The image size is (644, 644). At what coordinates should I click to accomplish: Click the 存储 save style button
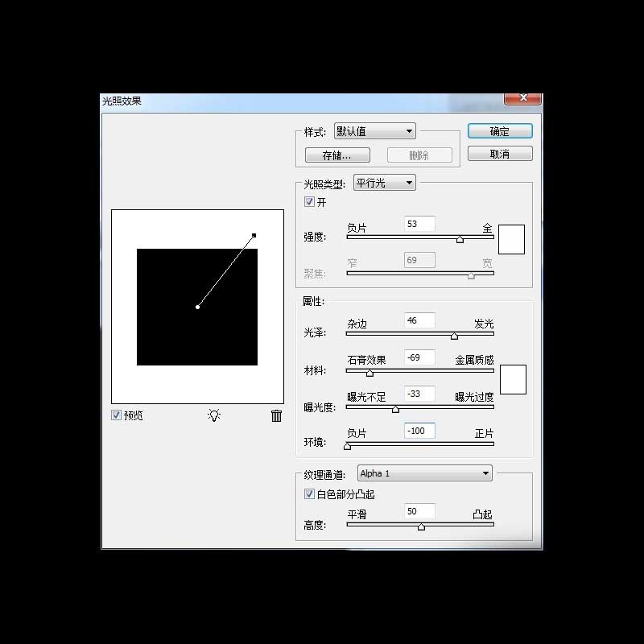tap(337, 155)
